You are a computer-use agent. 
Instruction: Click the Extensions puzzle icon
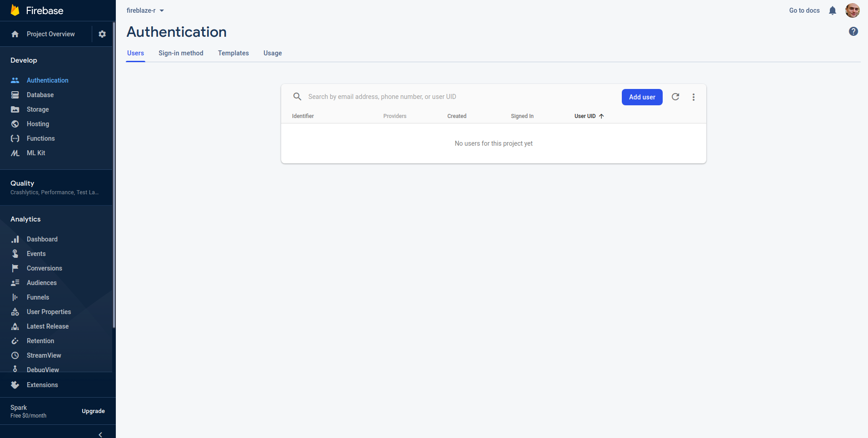[15, 385]
